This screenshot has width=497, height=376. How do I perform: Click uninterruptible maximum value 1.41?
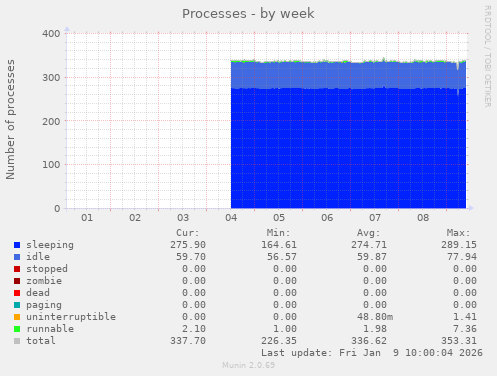tap(465, 317)
